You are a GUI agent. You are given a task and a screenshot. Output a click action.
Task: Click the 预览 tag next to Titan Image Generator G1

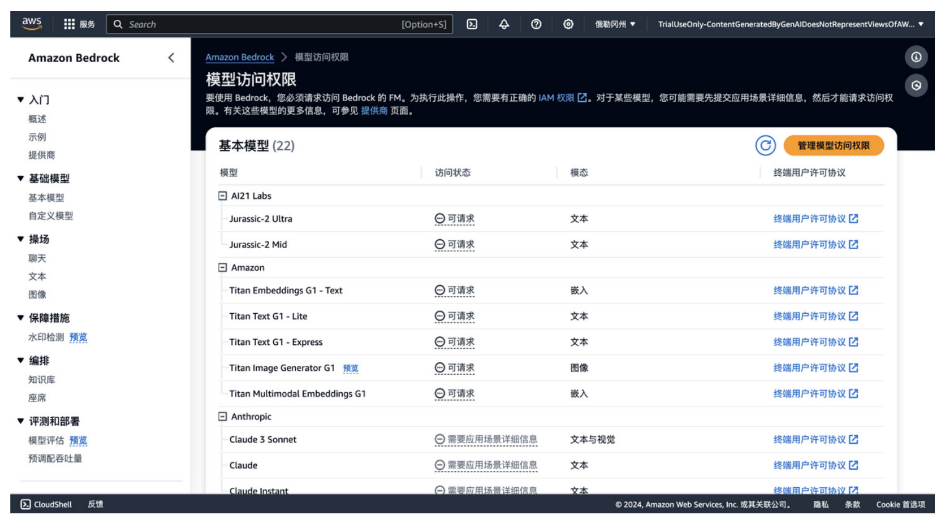tap(351, 368)
